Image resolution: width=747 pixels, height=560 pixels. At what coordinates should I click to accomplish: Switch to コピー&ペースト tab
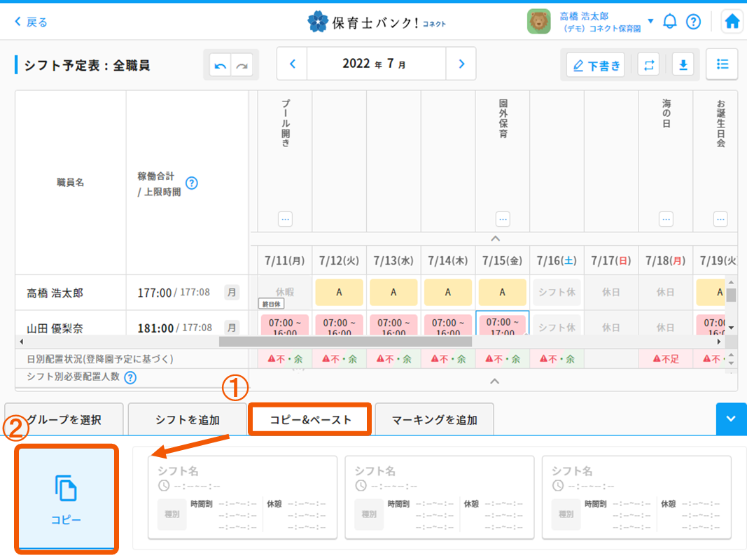pyautogui.click(x=310, y=419)
